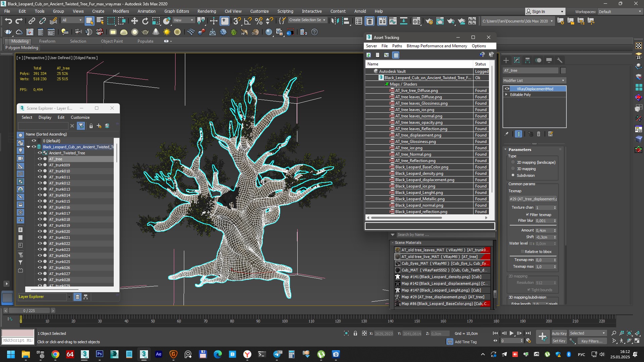
Task: Open the Utilities wrench tab
Action: (559, 60)
